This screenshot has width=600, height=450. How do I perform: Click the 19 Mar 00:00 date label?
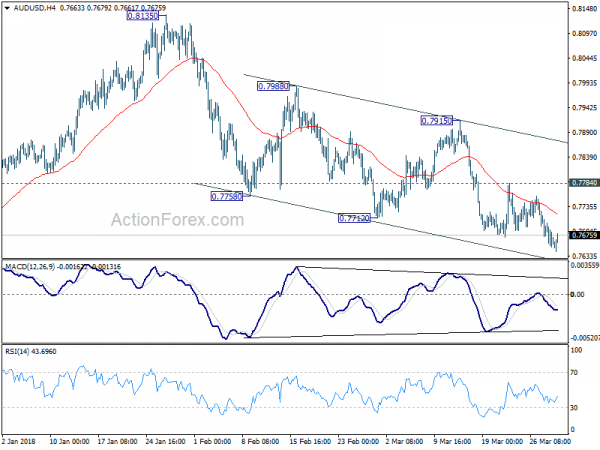point(502,441)
